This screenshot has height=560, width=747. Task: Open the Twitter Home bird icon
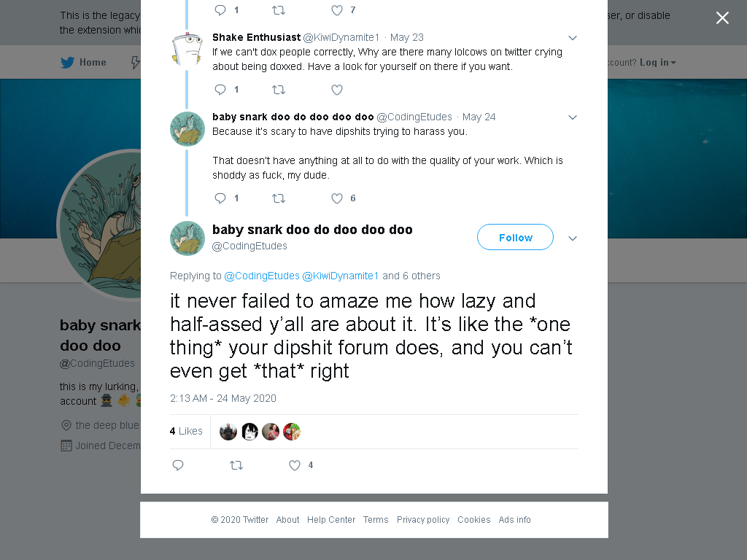tap(68, 63)
